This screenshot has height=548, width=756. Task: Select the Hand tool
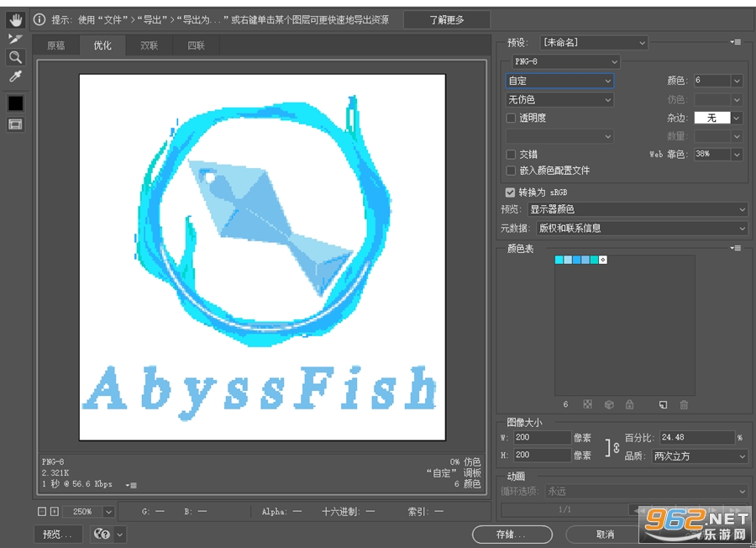tap(15, 20)
